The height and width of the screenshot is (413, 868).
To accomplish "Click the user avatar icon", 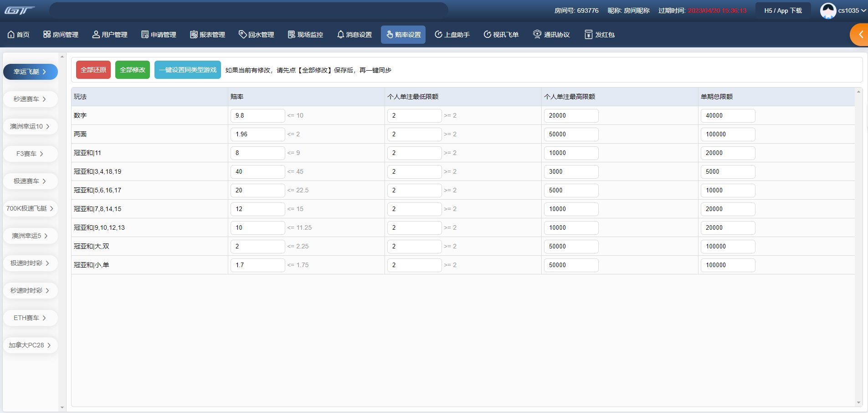I will click(x=828, y=10).
